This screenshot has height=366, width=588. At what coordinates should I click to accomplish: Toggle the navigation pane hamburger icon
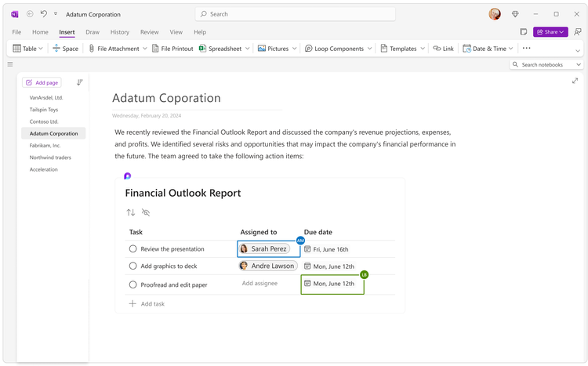[10, 64]
